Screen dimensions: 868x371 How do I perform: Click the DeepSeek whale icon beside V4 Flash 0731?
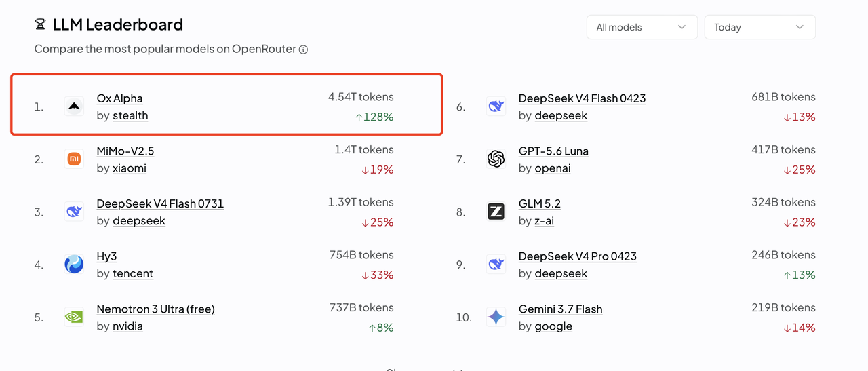point(74,212)
